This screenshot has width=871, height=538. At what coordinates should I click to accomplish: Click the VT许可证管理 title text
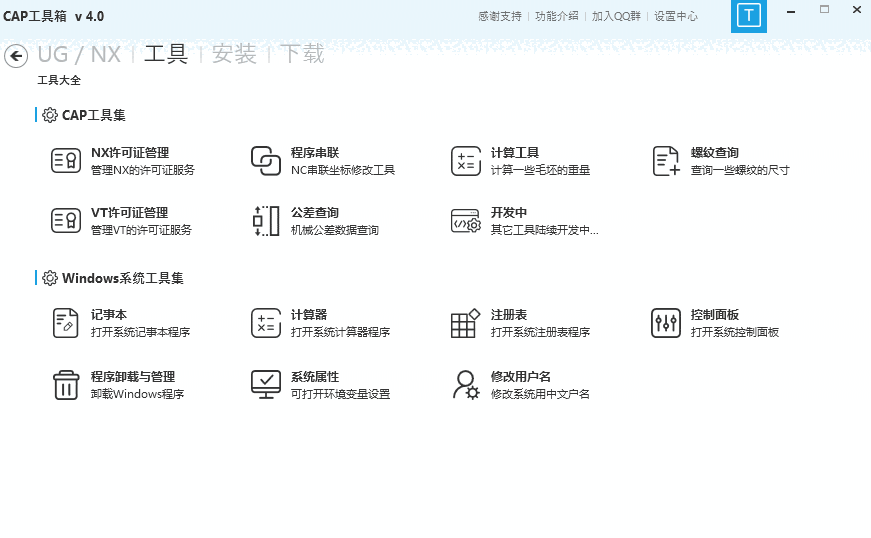pos(129,213)
